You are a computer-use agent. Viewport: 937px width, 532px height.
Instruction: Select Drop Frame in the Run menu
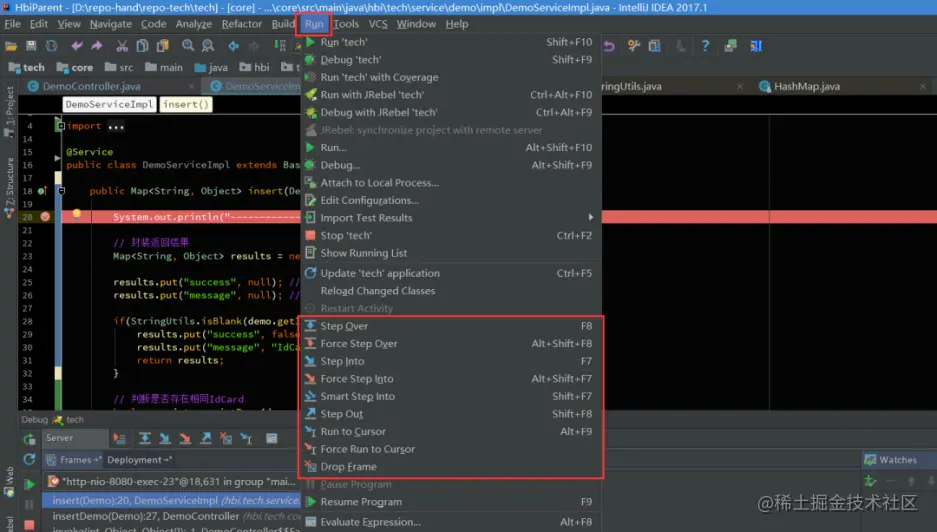tap(451, 467)
